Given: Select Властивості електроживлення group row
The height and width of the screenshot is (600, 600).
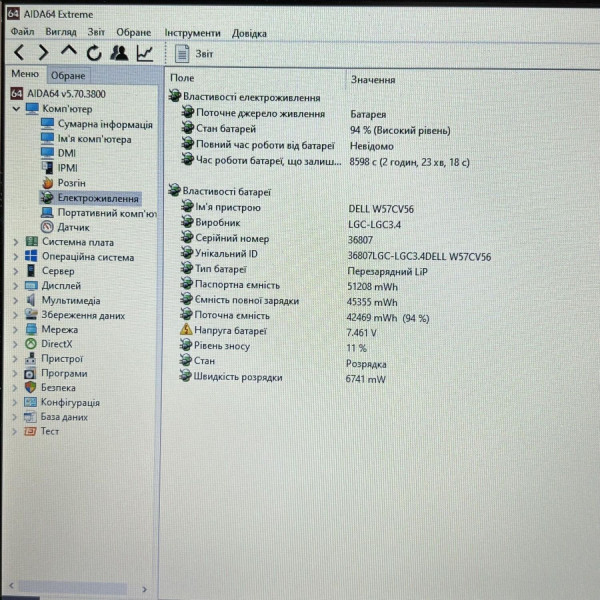Looking at the screenshot, I should tap(251, 98).
